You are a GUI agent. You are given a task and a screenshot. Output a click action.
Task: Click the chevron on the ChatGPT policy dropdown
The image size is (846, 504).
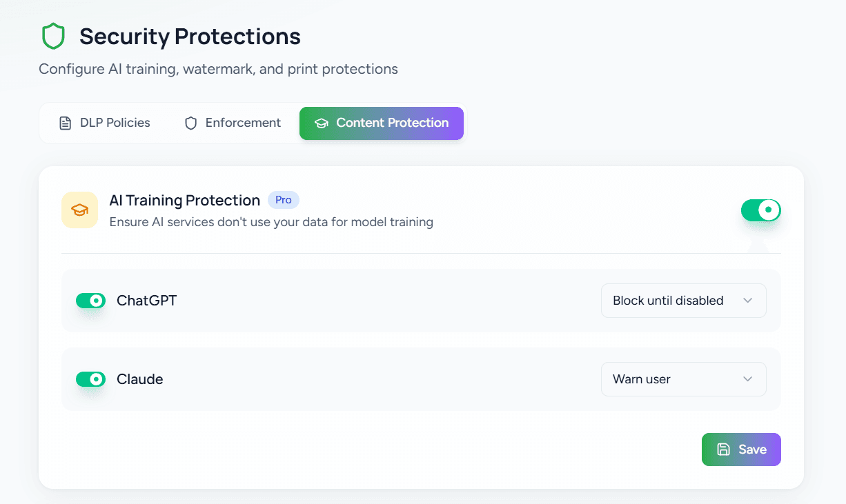click(x=747, y=301)
